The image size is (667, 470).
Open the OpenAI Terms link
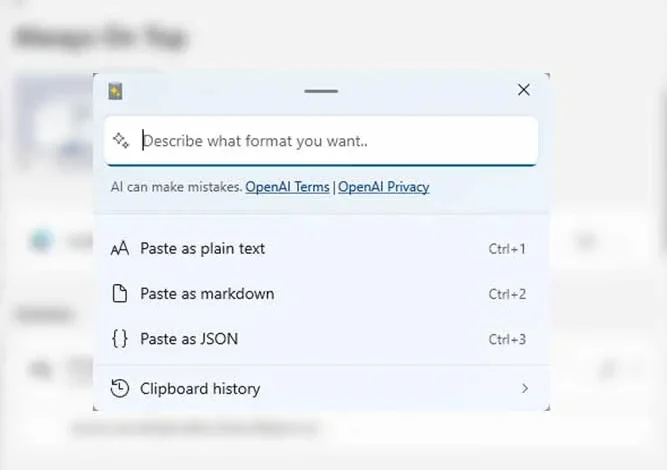(x=287, y=187)
